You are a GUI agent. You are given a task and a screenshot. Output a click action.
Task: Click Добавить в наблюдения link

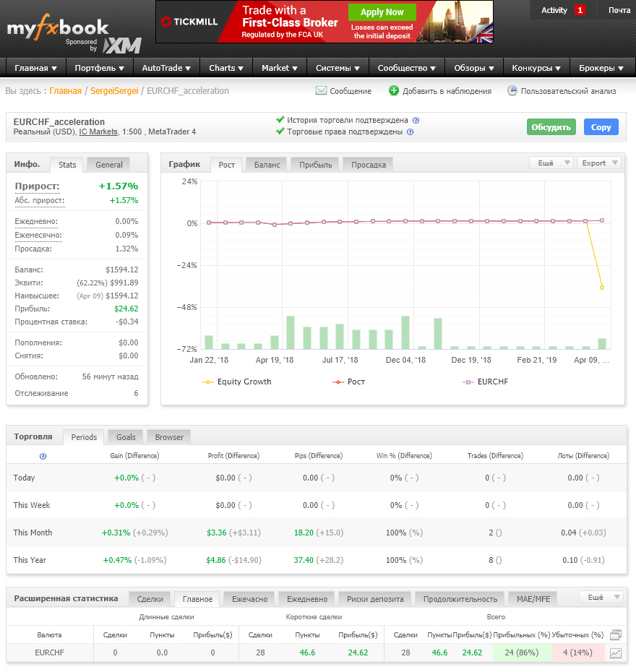click(447, 91)
